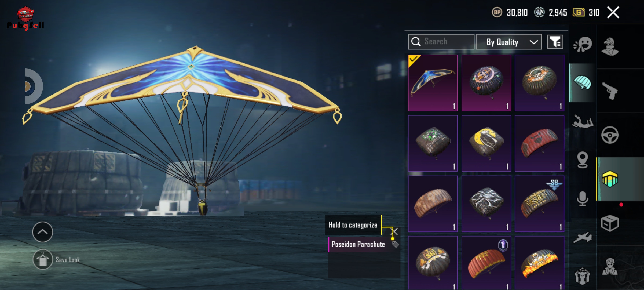This screenshot has height=290, width=644.
Task: Open the crate box section
Action: (x=610, y=223)
